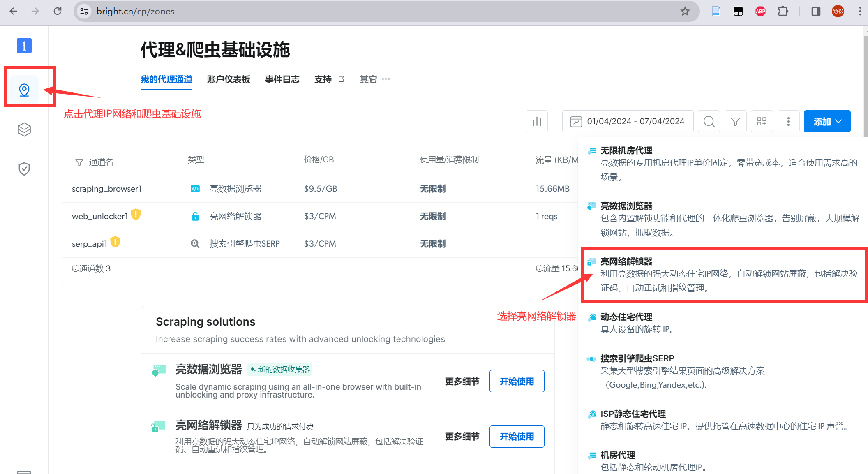Click 开始使用 for 亮数据浏览器
Screen dimensions: 868x474
pos(517,381)
